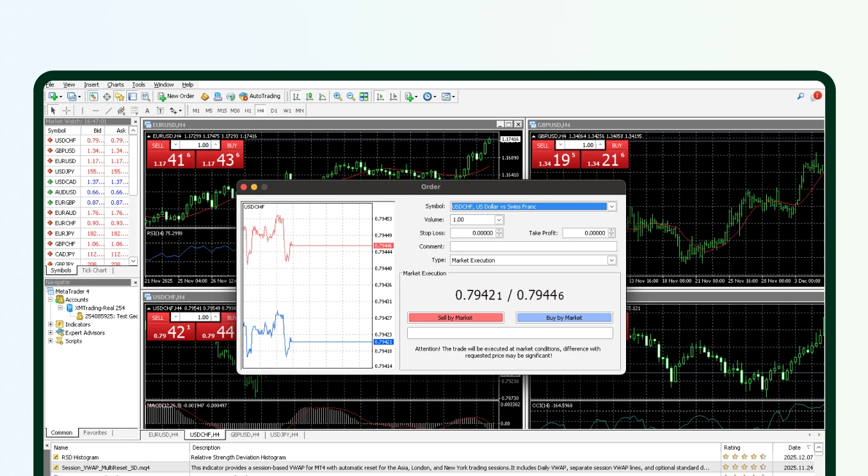Click the Sell by Market button
868x476 pixels.
455,317
